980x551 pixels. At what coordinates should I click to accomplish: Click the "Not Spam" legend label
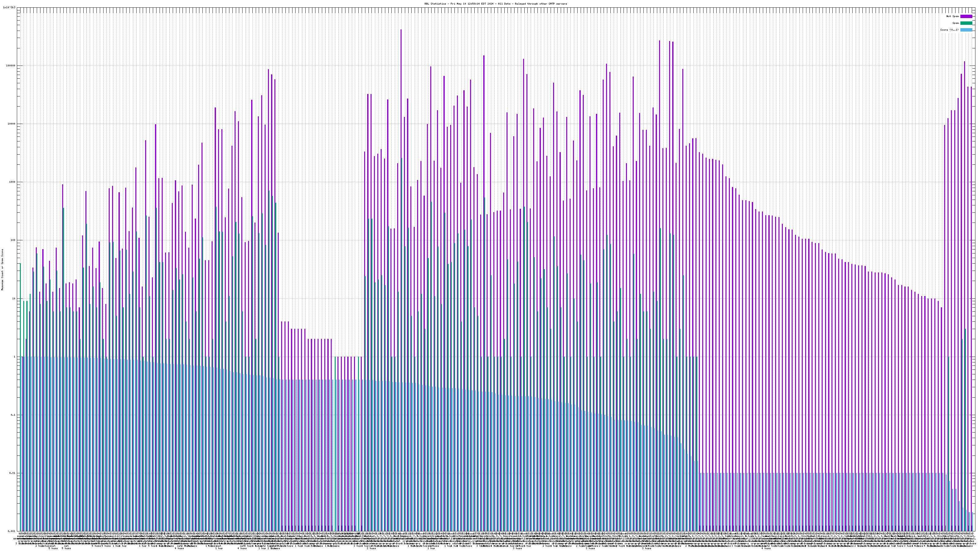953,16
